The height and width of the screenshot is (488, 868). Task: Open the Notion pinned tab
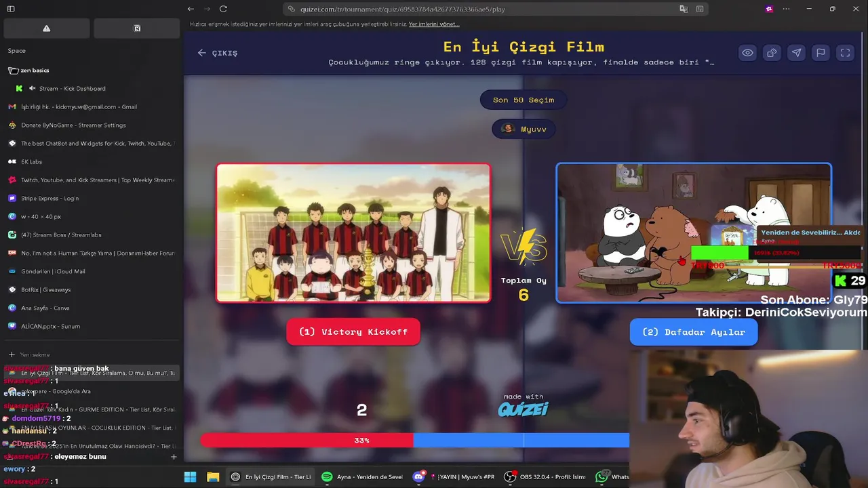coord(137,28)
